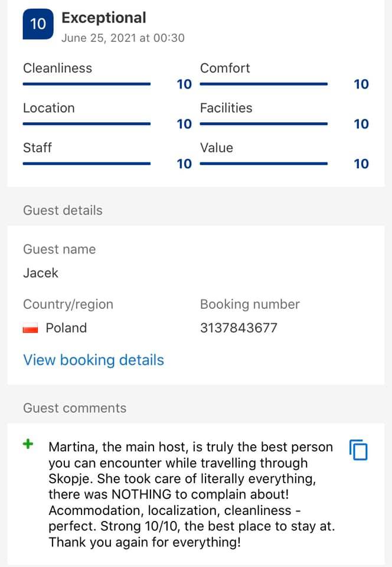Viewport: 392px width, 567px height.
Task: Click the Poland flag icon
Action: 30,328
